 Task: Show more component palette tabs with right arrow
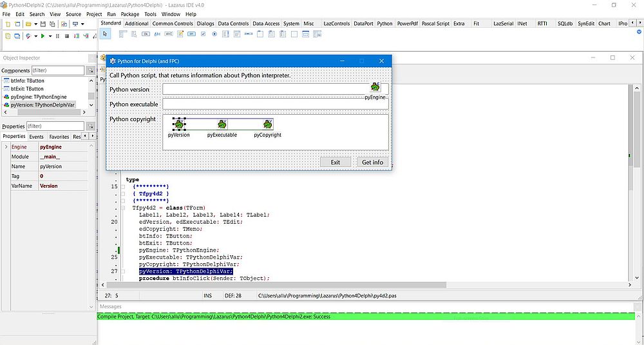pos(640,23)
